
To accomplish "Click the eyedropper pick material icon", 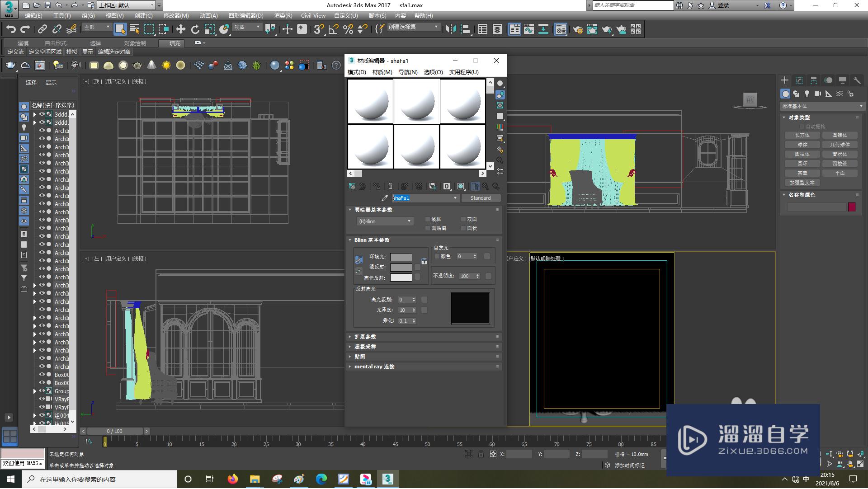I will pyautogui.click(x=385, y=198).
